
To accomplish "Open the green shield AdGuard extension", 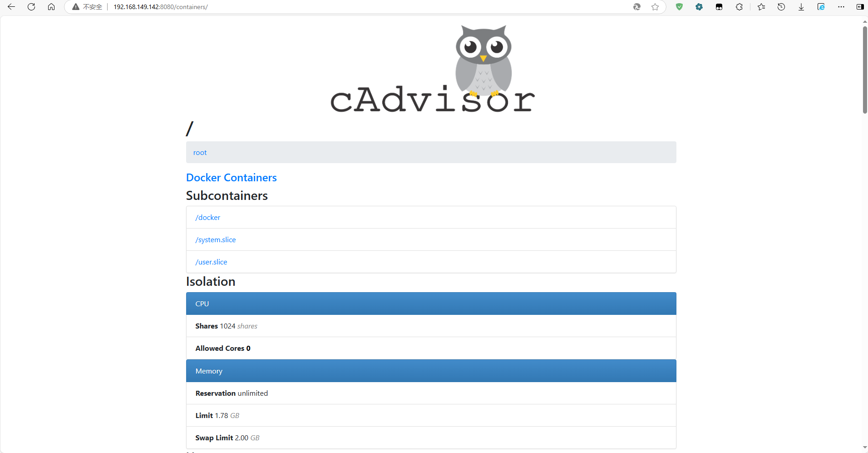I will click(x=679, y=7).
